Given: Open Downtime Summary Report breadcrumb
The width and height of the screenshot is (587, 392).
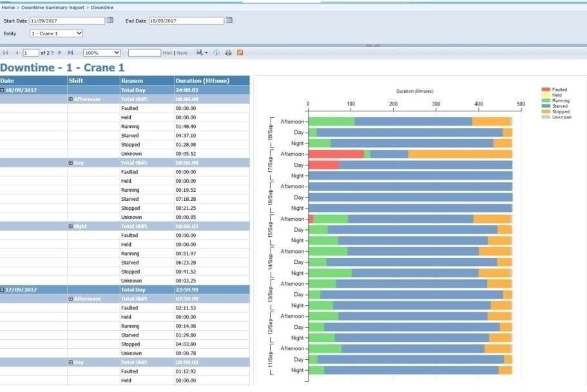Looking at the screenshot, I should [53, 7].
